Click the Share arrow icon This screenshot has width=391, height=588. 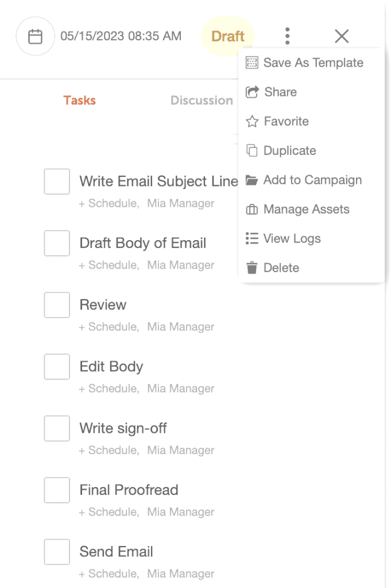[251, 92]
